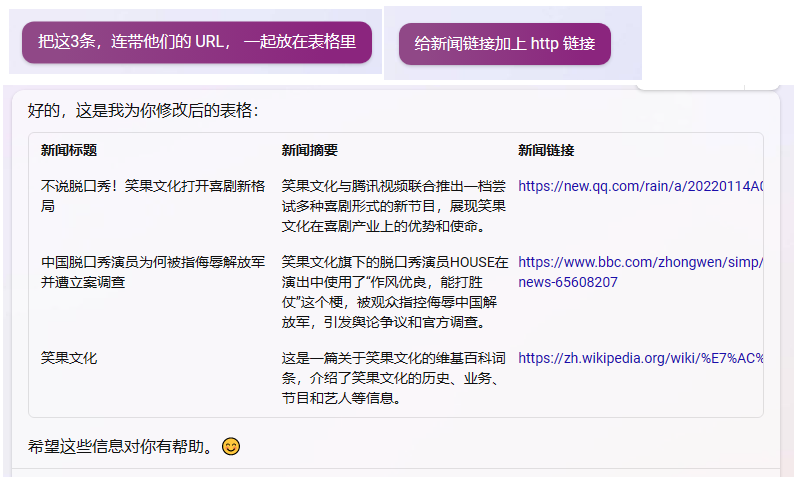Click the text '好的，这是我为你修改后的表格：'

143,110
